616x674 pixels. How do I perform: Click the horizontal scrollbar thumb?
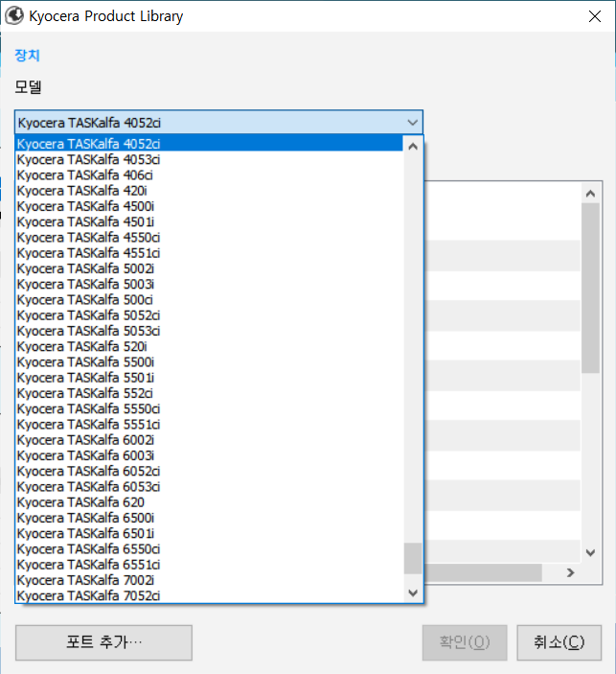pyautogui.click(x=483, y=572)
